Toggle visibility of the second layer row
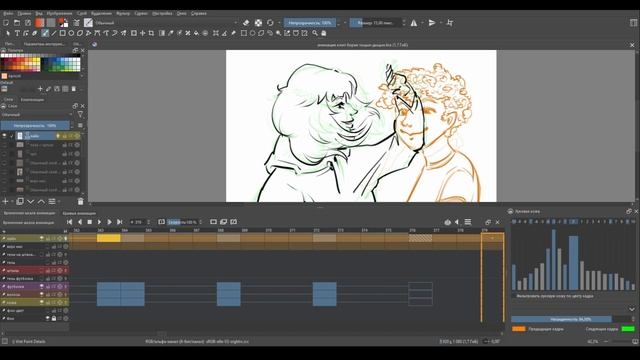Image resolution: width=640 pixels, height=360 pixels. [x=4, y=145]
